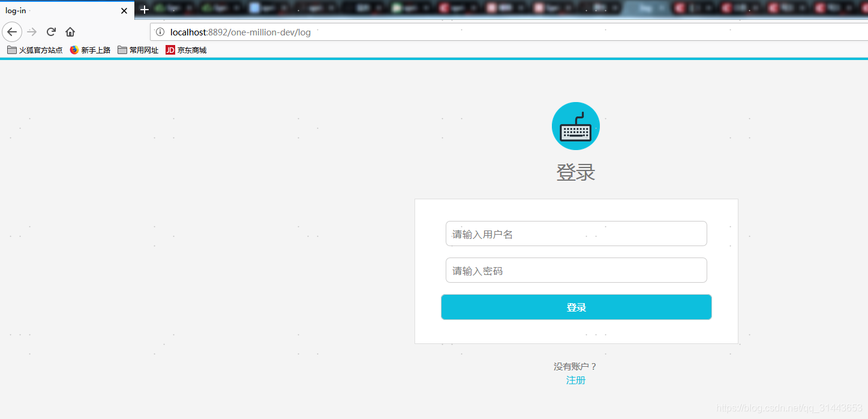Click the large 登录 heading

[x=576, y=172]
